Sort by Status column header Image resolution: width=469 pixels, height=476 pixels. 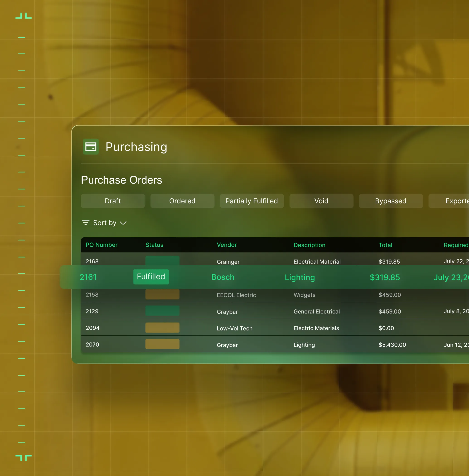coord(155,245)
